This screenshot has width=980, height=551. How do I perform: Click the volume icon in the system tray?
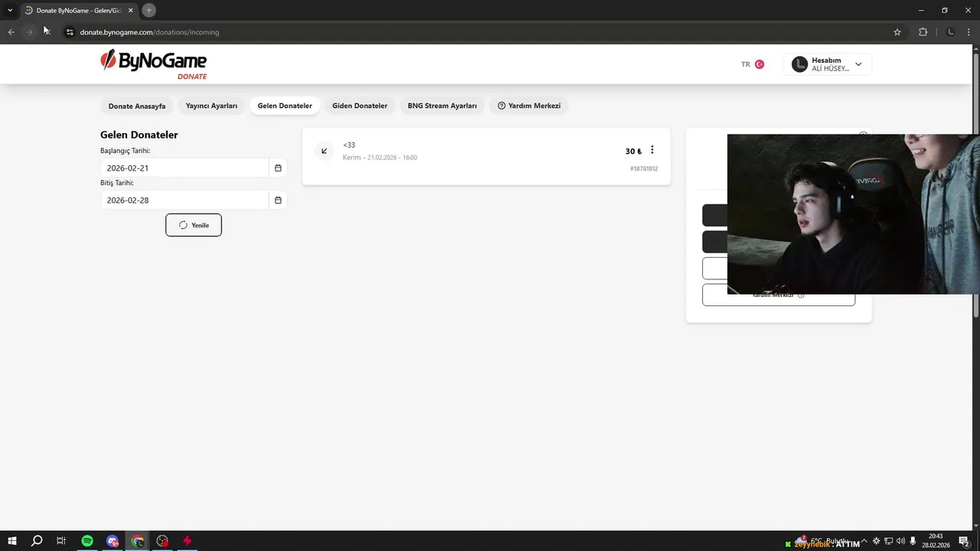pos(900,541)
